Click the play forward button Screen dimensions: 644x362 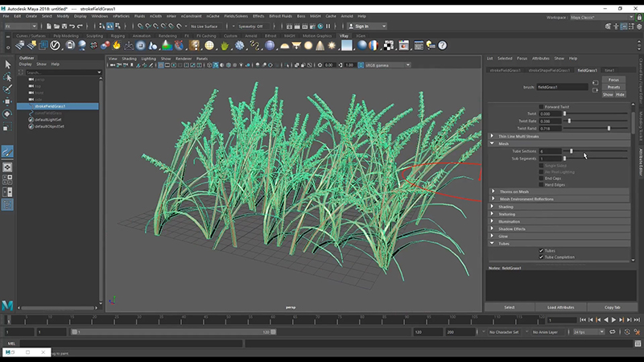[x=614, y=319]
